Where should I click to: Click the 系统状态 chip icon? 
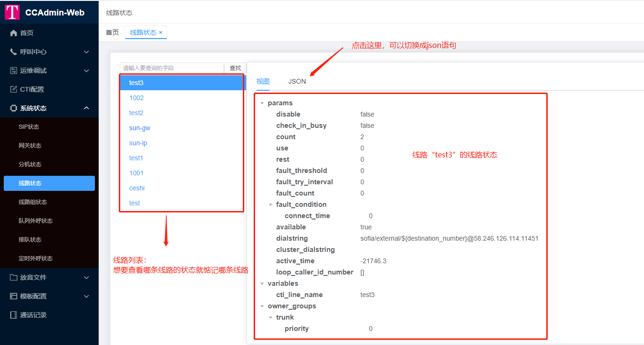(14, 108)
